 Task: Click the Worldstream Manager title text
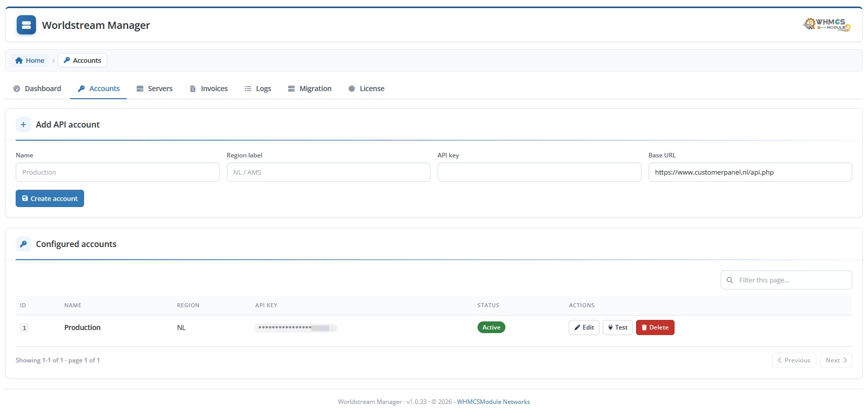tap(96, 25)
